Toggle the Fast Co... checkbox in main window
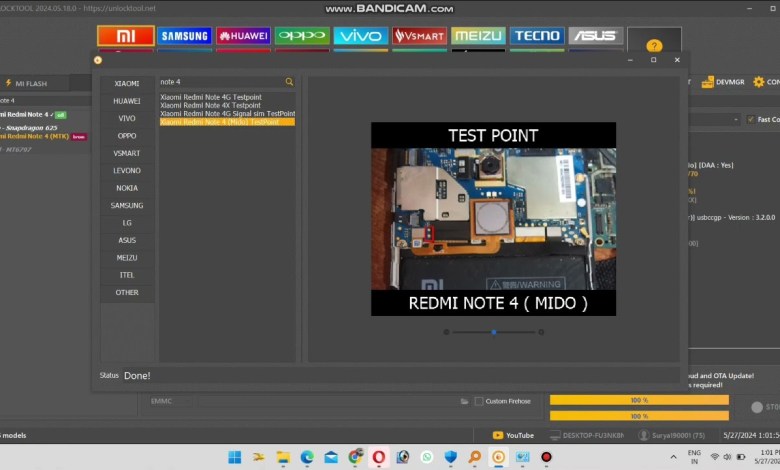Viewport: 780px width, 470px height. click(750, 119)
